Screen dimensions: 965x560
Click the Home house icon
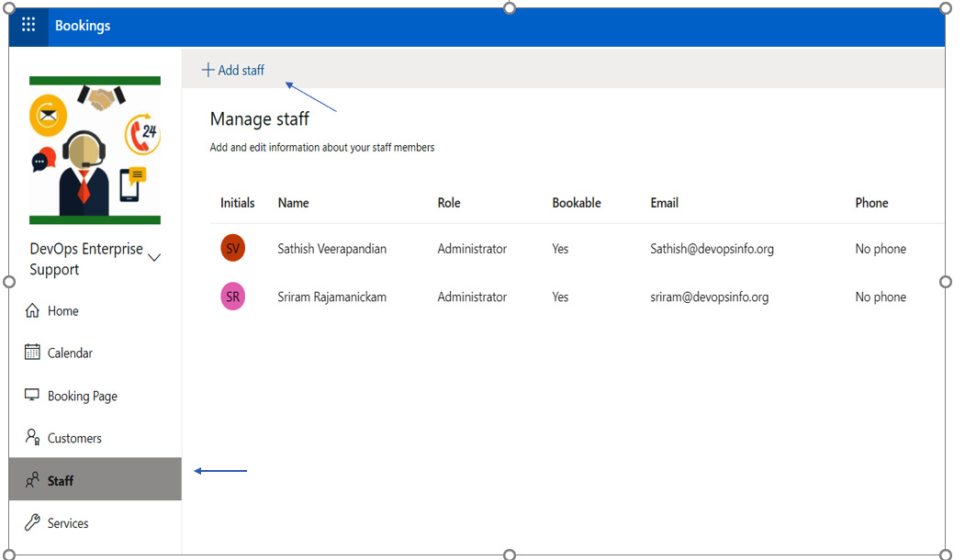[x=32, y=310]
